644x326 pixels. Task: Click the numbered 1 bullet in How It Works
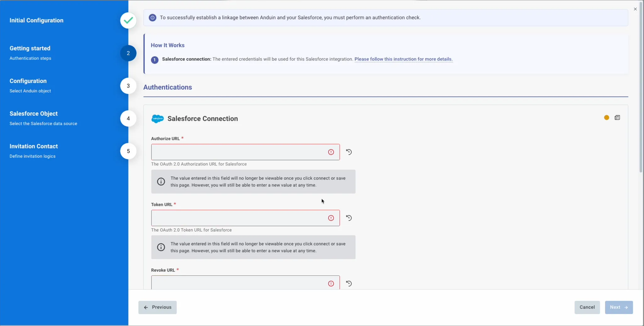pos(154,60)
